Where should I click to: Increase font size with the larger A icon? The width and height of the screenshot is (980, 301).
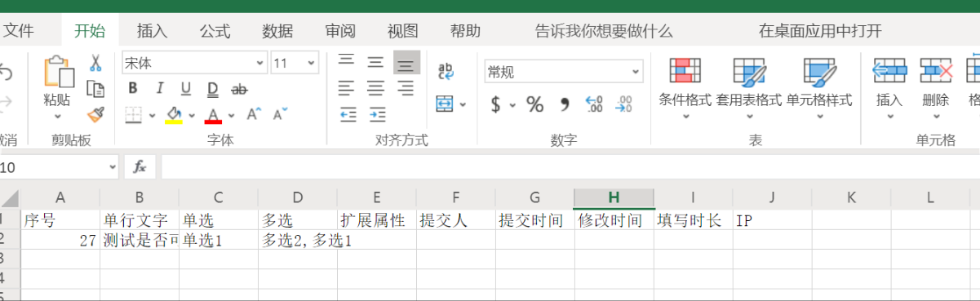(254, 114)
